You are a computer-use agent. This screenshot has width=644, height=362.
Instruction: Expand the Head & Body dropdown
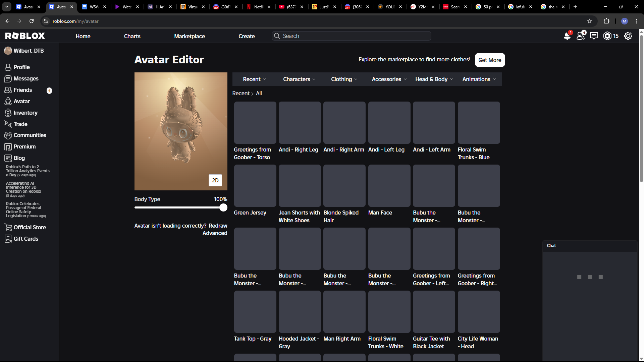coord(434,79)
